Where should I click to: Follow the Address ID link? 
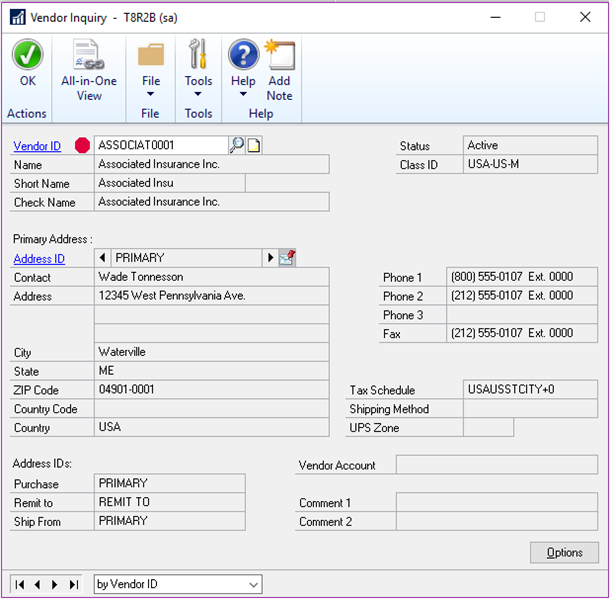pos(39,259)
